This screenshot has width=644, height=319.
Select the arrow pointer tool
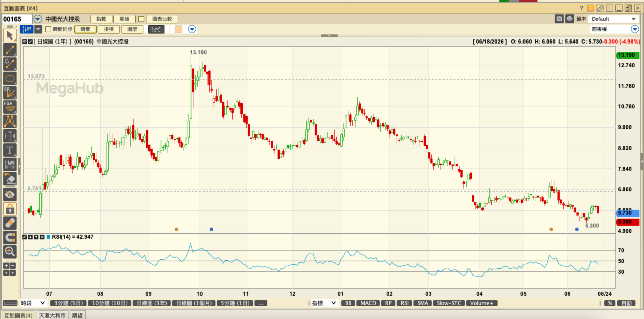point(10,35)
